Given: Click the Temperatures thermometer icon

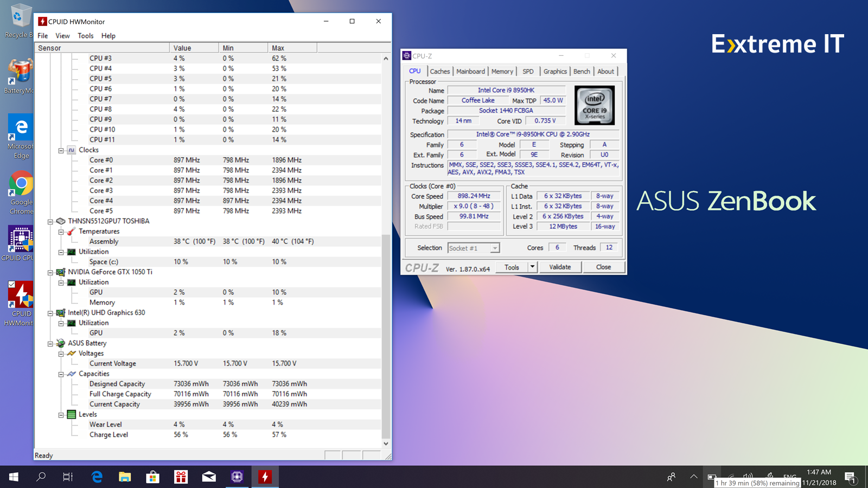Looking at the screenshot, I should click(71, 232).
